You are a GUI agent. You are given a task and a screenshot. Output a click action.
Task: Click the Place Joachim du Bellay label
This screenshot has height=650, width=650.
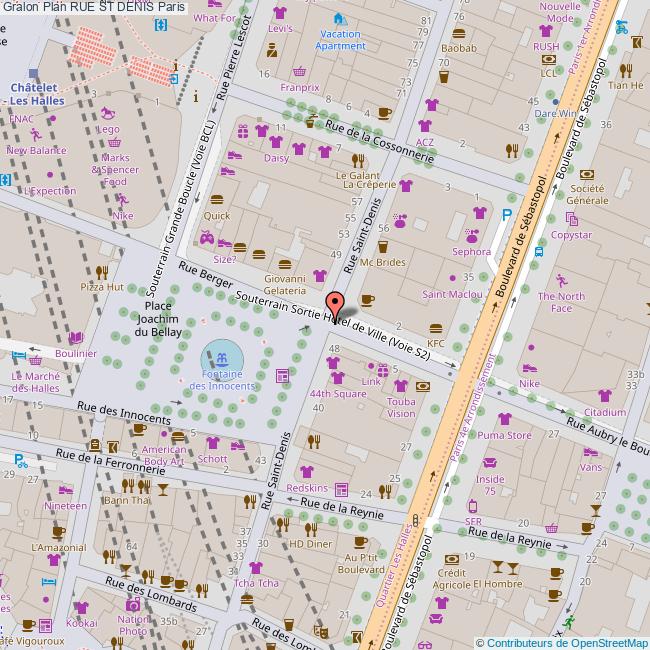[159, 318]
